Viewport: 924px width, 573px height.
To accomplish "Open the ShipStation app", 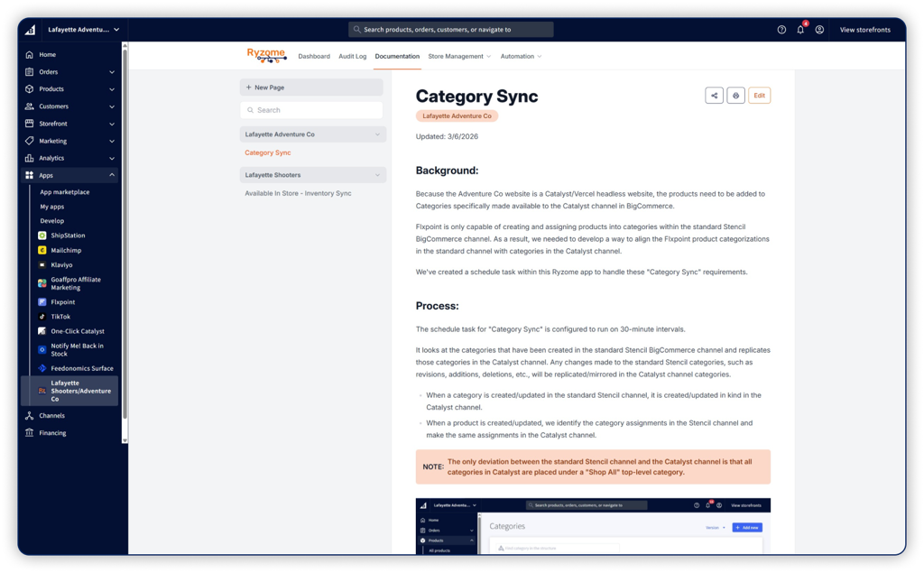I will click(x=68, y=236).
